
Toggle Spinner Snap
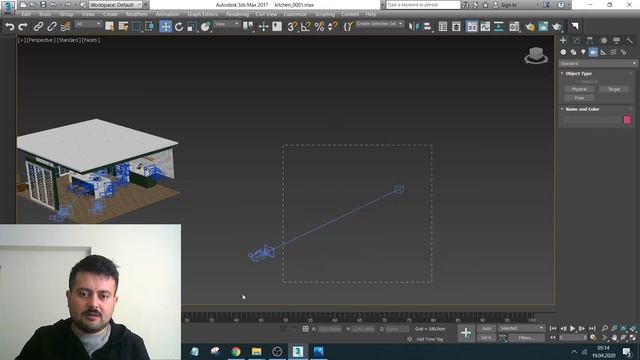(333, 27)
